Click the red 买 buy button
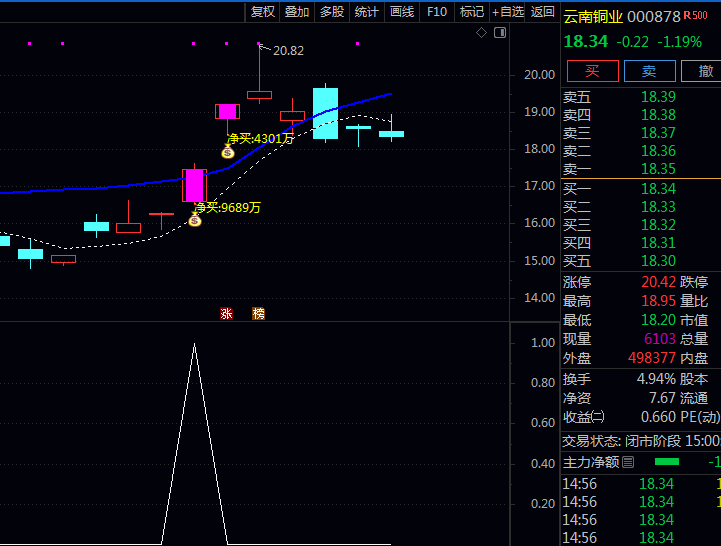This screenshot has height=546, width=721. click(x=592, y=71)
